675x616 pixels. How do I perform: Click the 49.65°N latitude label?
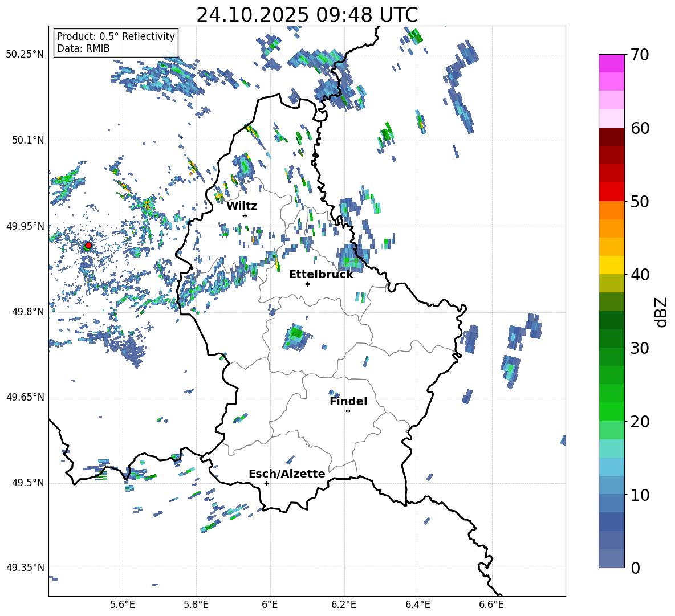click(x=25, y=397)
